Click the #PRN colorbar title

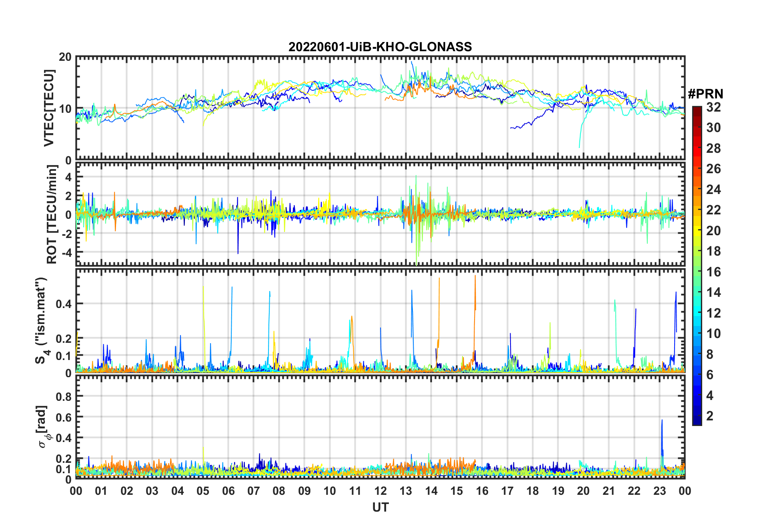click(x=706, y=94)
